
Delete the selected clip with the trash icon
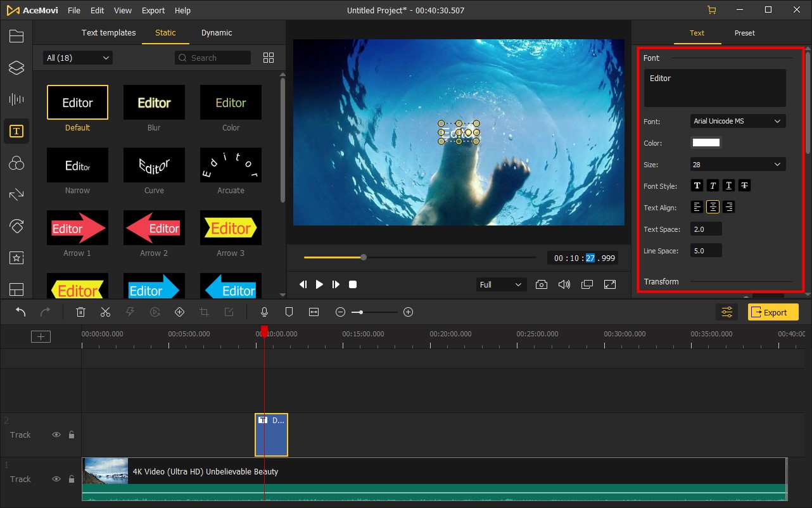pyautogui.click(x=81, y=312)
